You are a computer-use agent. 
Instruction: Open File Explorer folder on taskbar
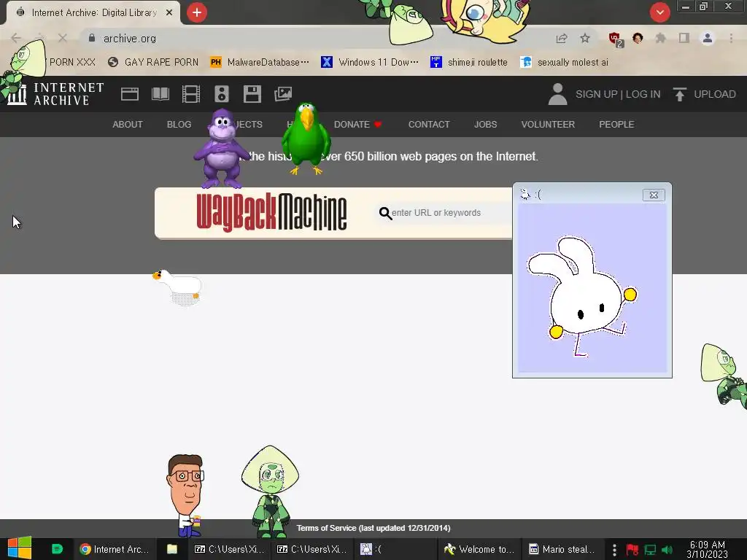(172, 549)
